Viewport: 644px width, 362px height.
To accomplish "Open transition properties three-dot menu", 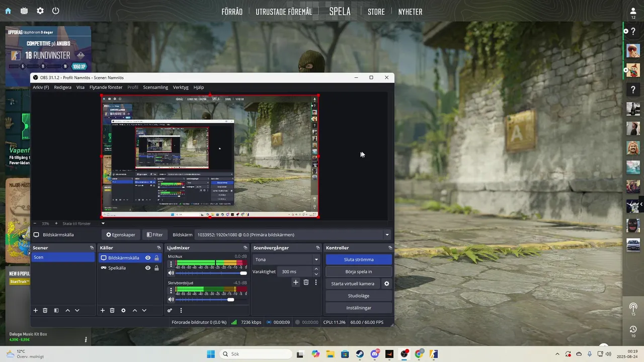I will 316,283.
